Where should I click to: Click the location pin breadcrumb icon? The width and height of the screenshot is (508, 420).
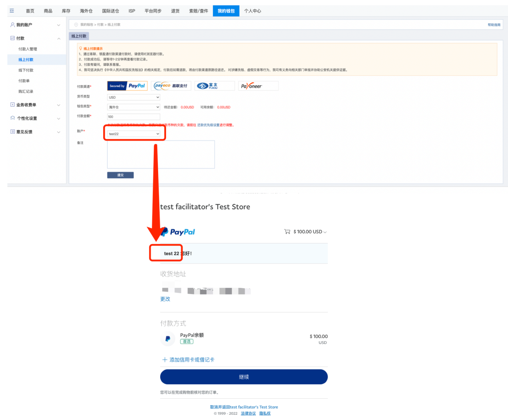pyautogui.click(x=76, y=25)
